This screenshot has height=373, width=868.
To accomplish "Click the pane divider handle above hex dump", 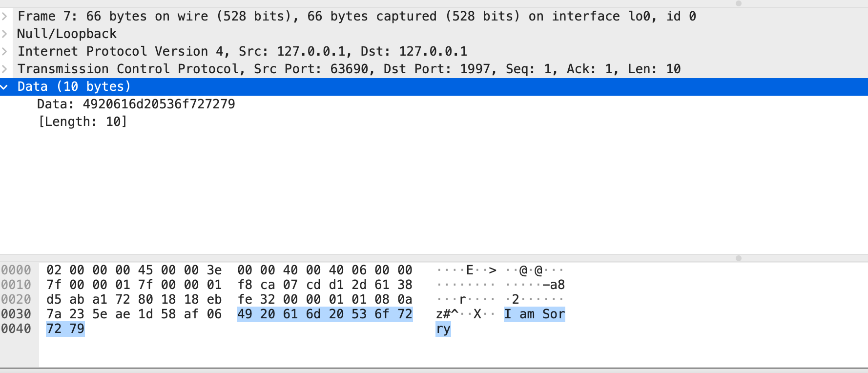I will 738,258.
